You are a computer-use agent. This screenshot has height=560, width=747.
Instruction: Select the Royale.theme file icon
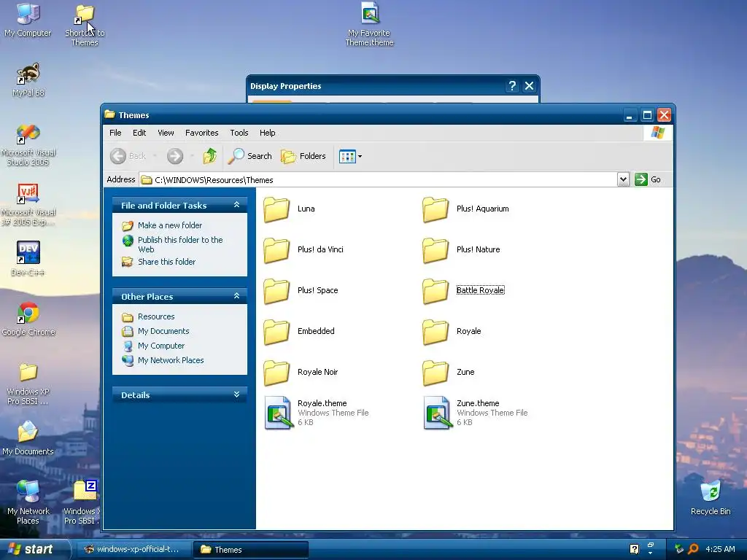click(x=278, y=413)
